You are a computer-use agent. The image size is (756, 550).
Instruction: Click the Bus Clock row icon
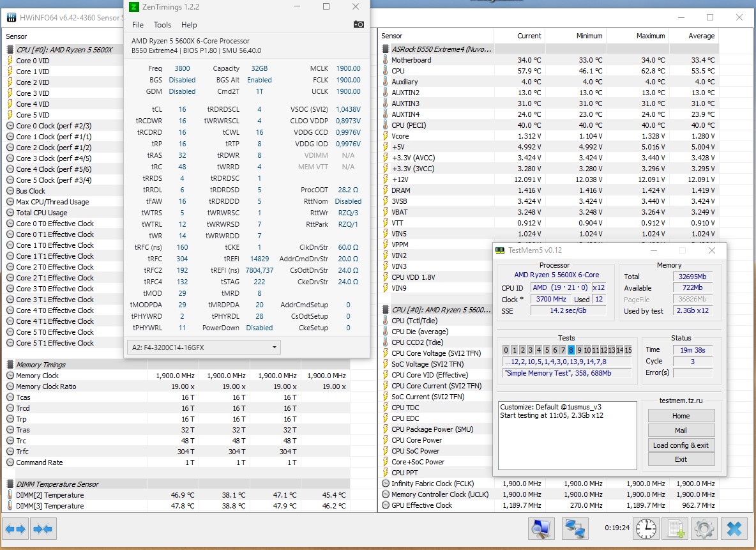click(10, 190)
